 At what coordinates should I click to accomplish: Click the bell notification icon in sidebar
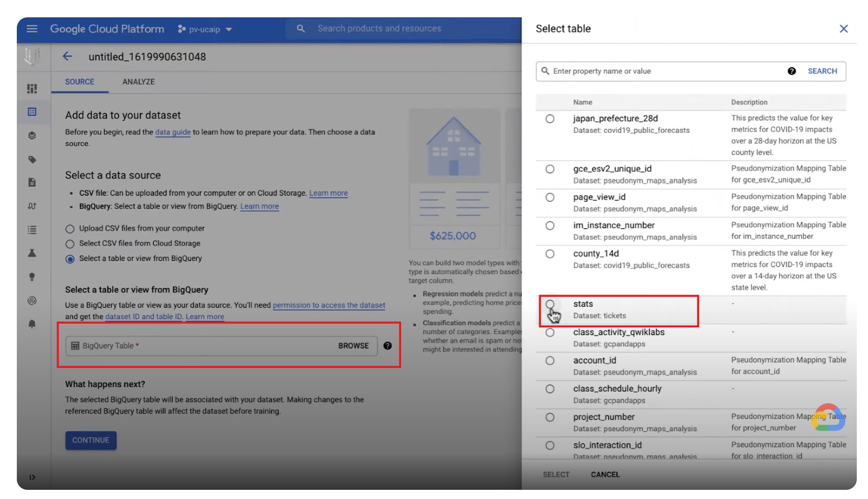point(32,324)
